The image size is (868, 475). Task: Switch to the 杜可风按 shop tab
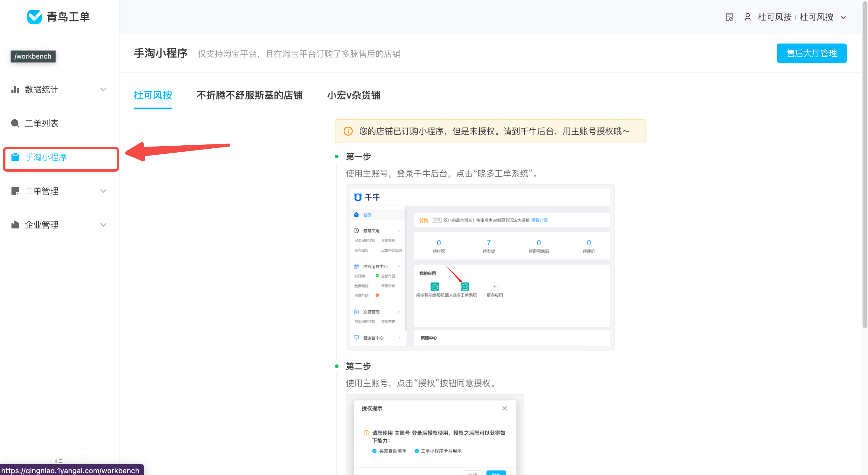pyautogui.click(x=153, y=95)
